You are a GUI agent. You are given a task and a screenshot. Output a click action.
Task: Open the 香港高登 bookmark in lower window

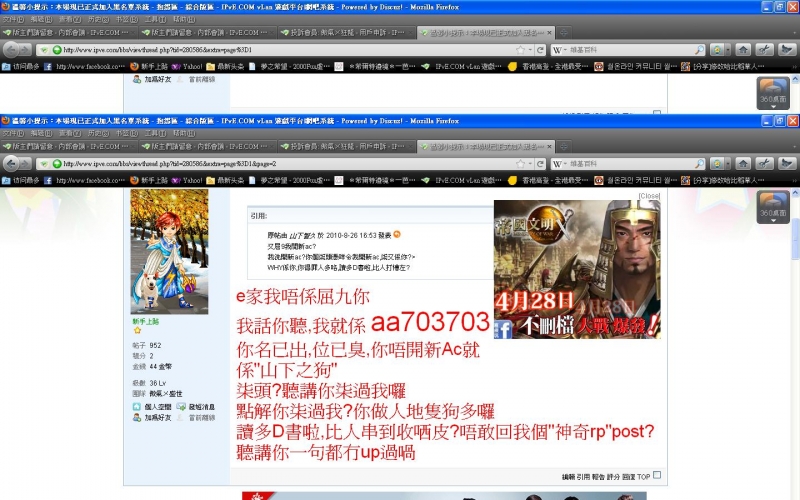click(x=549, y=180)
